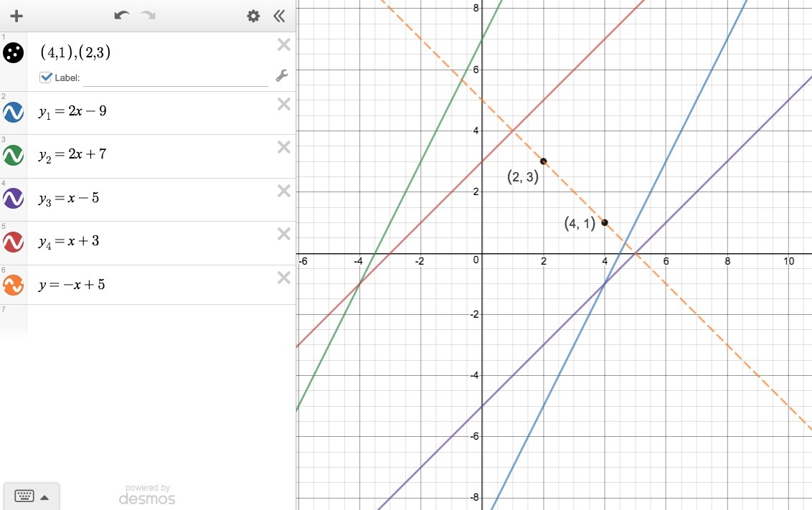Collapse the expression list panel

click(279, 16)
